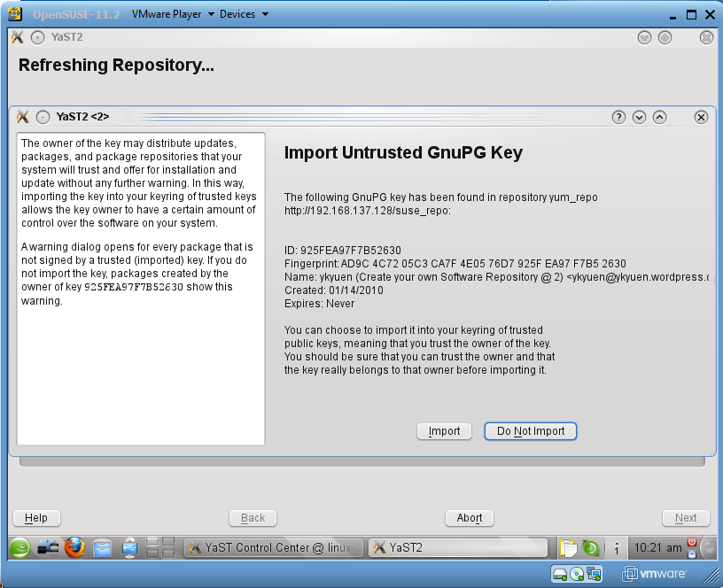Open the file manager panel icon
This screenshot has width=723, height=588.
(103, 548)
